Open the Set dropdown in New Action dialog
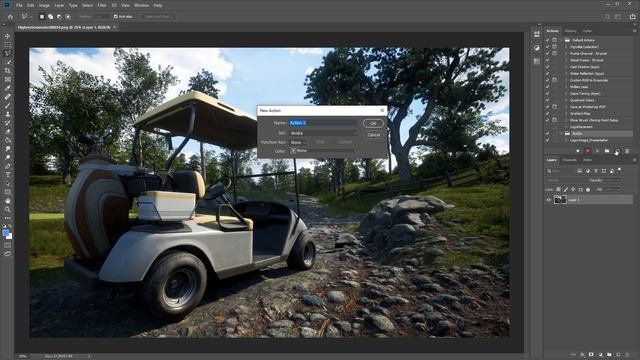 [323, 133]
